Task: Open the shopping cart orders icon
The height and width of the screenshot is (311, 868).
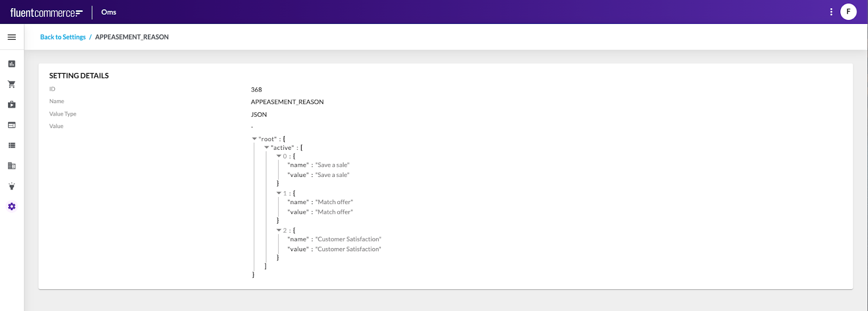Action: (11, 84)
